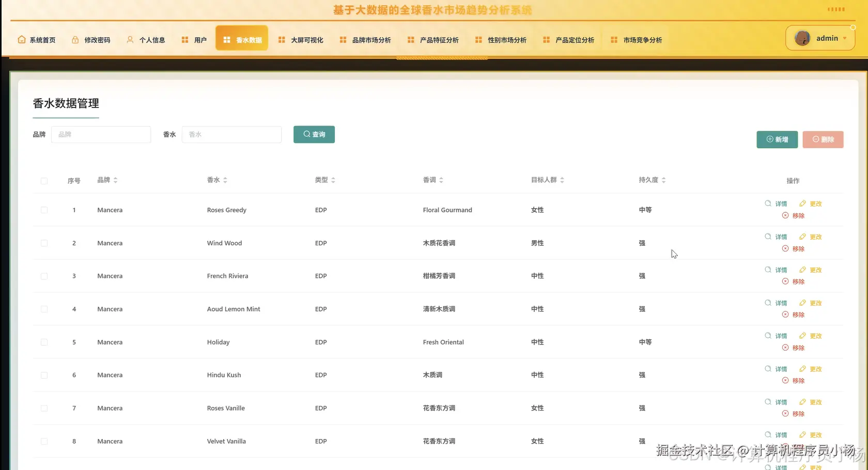Select the 系统首页 home icon
Image resolution: width=868 pixels, height=470 pixels.
(x=21, y=39)
